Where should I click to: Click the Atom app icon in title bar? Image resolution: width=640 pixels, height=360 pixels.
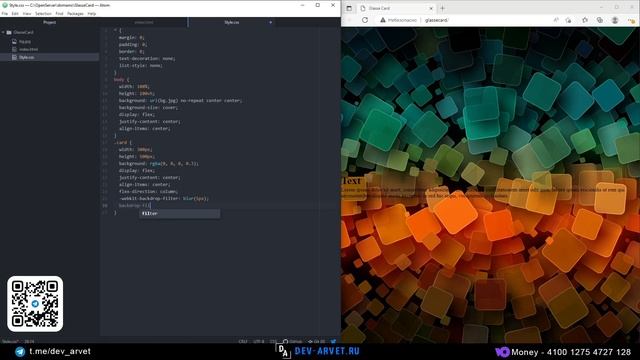tap(4, 5)
